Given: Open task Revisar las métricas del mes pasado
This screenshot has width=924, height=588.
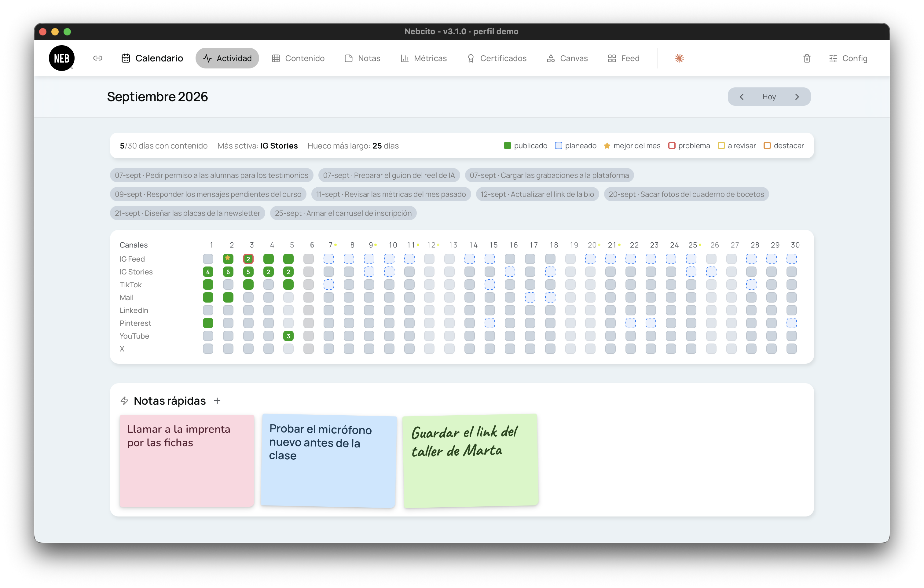Looking at the screenshot, I should (391, 194).
